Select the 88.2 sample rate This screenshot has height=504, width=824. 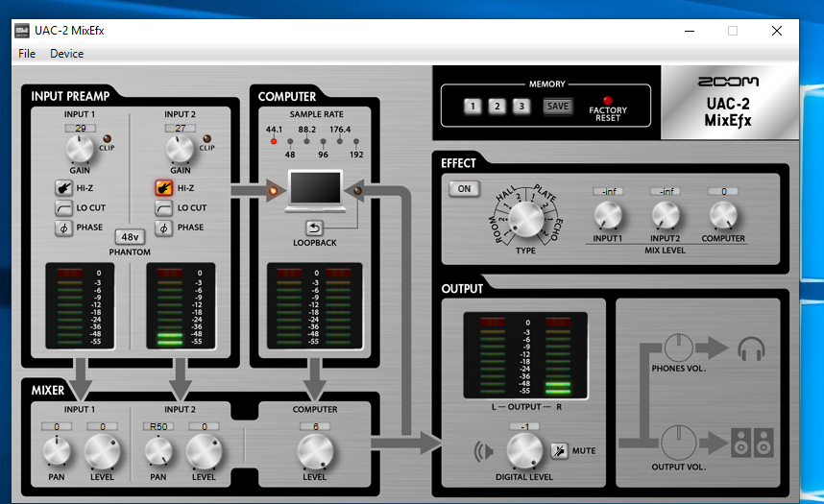(307, 141)
